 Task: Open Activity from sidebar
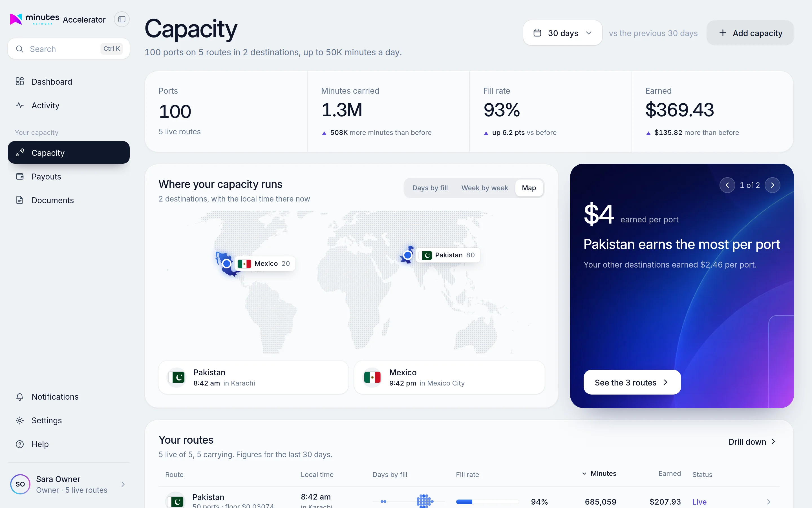(x=69, y=105)
